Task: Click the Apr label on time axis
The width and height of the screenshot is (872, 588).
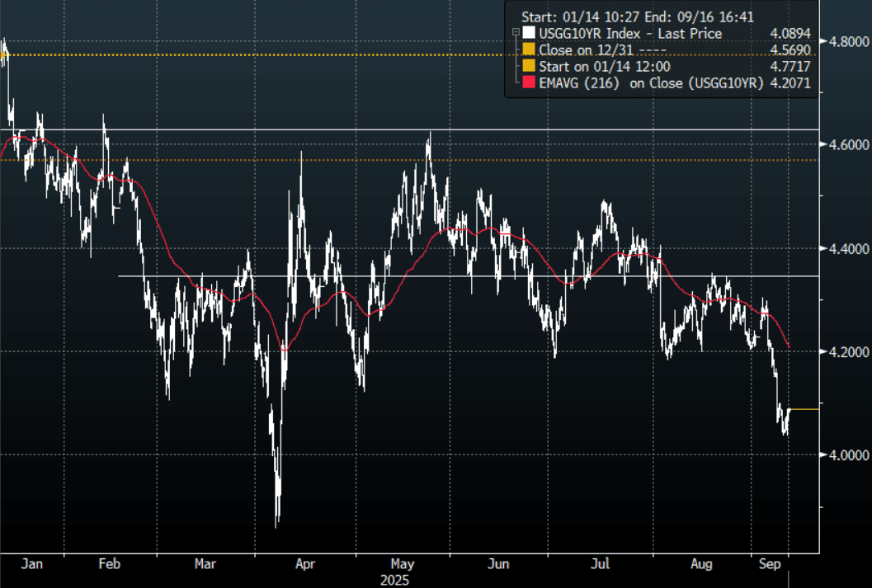Action: [x=304, y=565]
